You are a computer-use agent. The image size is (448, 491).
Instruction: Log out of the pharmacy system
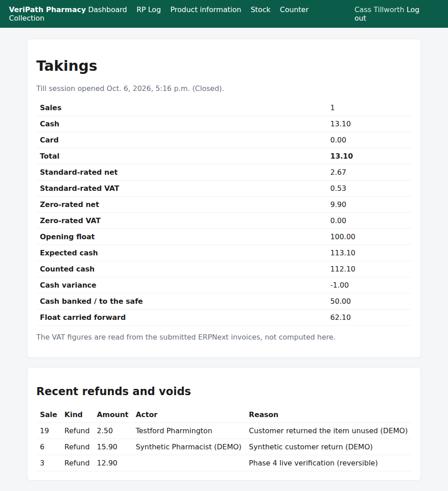(413, 10)
